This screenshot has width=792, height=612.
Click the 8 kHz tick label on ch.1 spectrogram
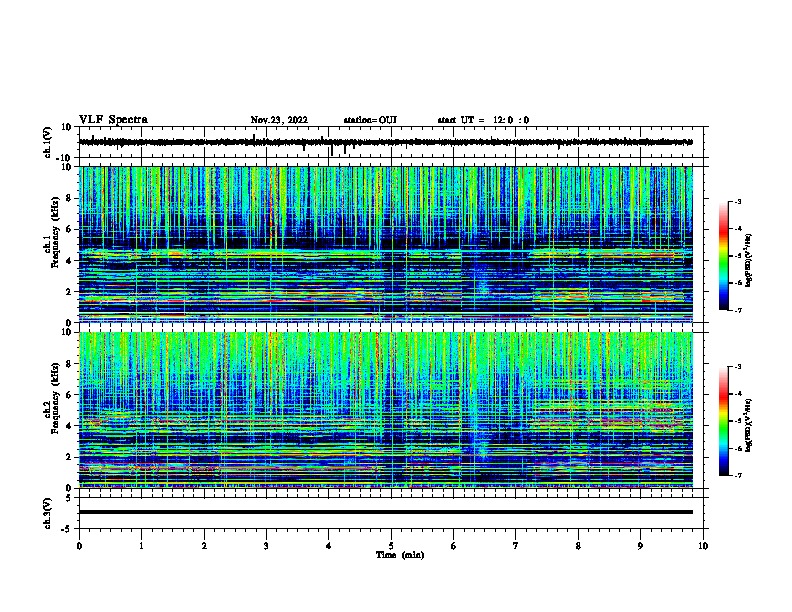69,198
